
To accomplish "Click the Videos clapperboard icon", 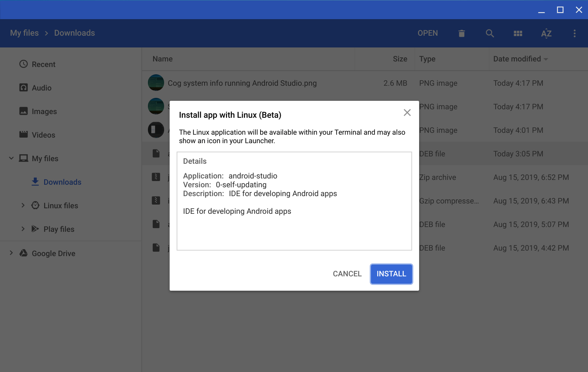I will pos(24,134).
